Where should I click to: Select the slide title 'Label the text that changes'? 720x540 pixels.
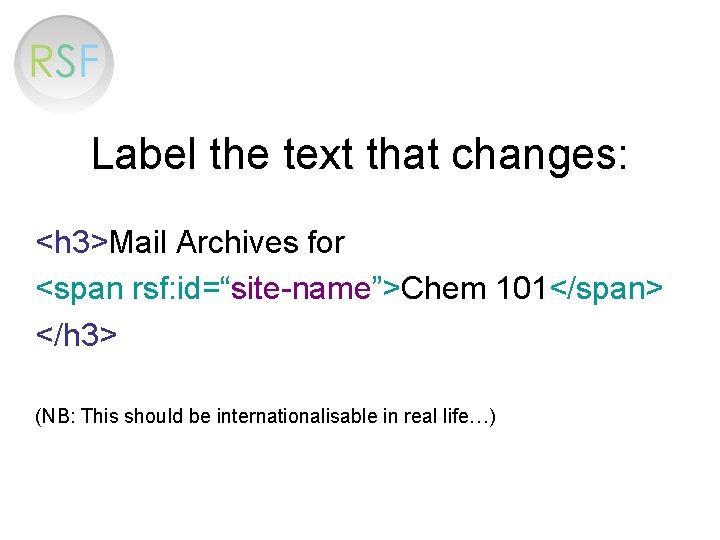coord(359,155)
